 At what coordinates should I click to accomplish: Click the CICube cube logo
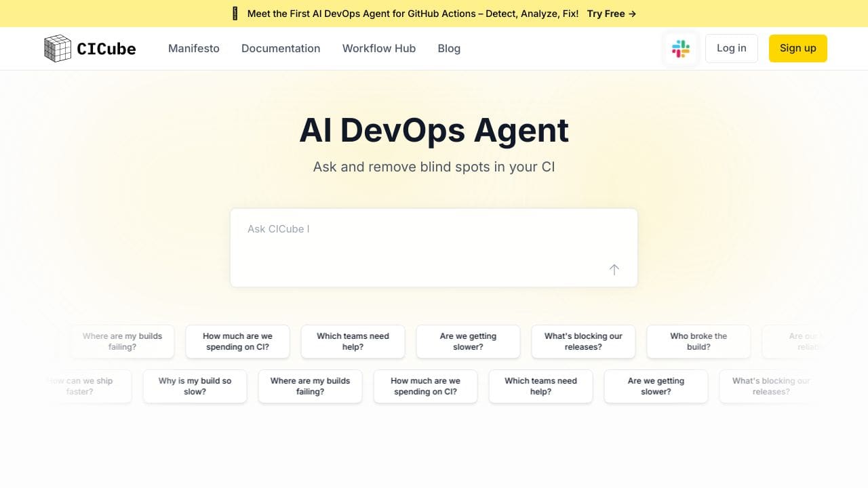[58, 48]
